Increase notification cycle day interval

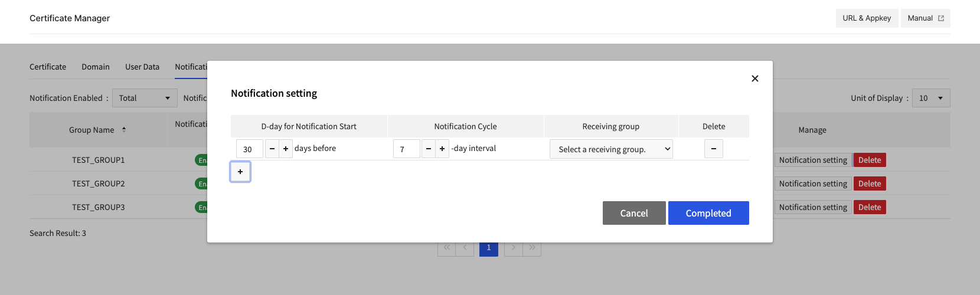(x=442, y=149)
